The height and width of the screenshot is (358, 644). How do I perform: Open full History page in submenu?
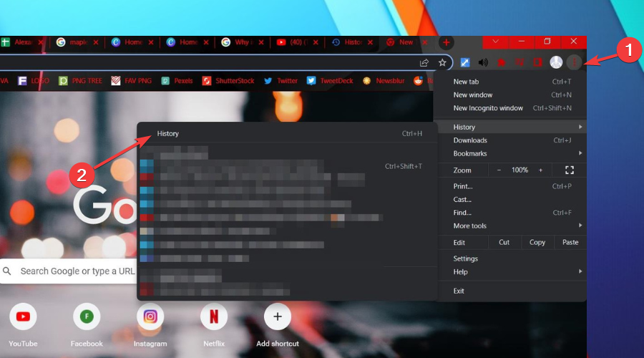coord(288,134)
